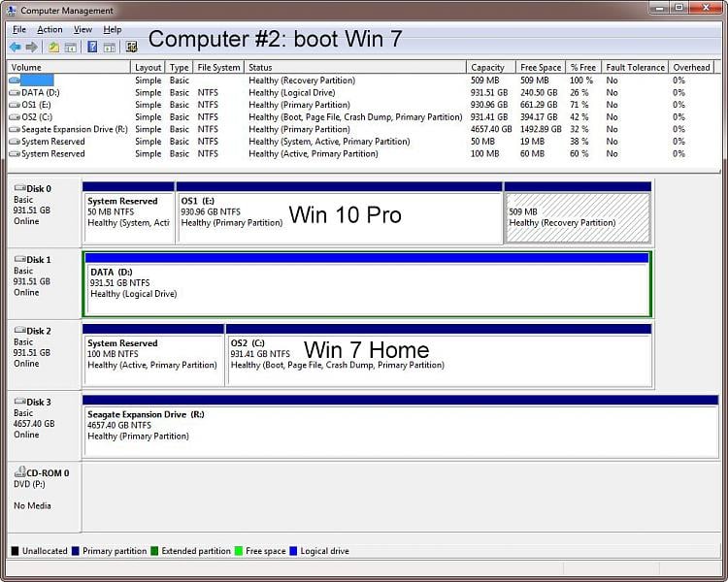Sort by the File System column header

(218, 67)
